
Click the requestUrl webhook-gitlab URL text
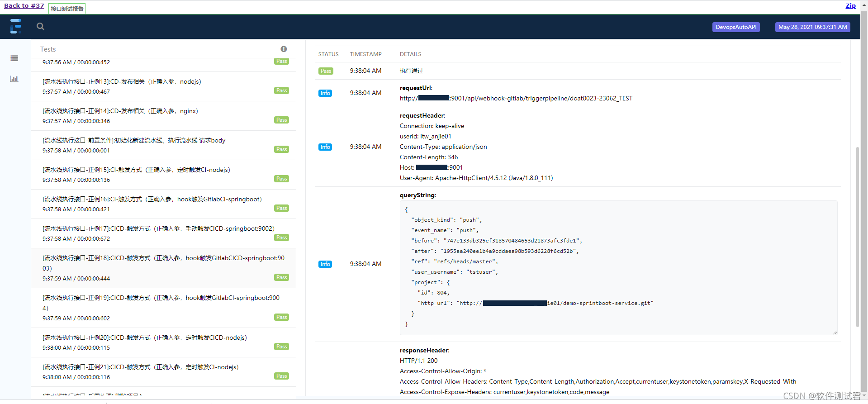click(516, 98)
